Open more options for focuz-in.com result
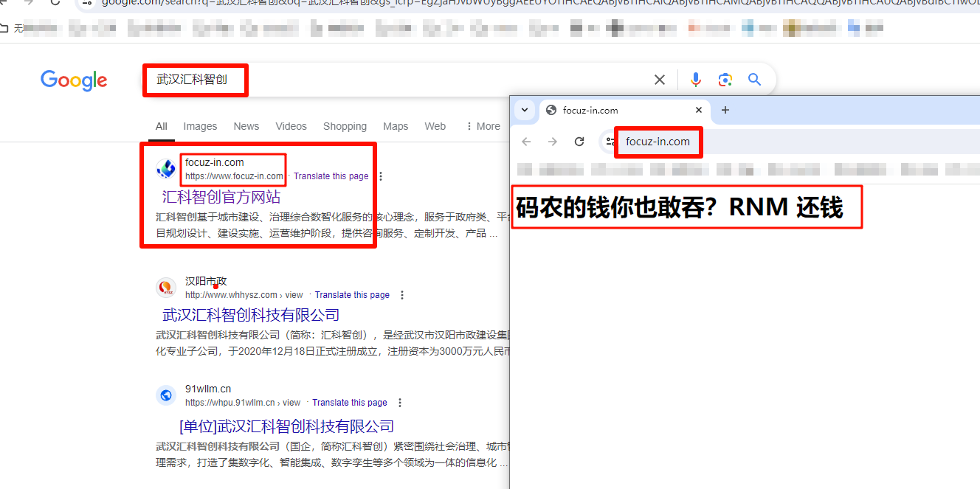The height and width of the screenshot is (489, 980). point(381,176)
